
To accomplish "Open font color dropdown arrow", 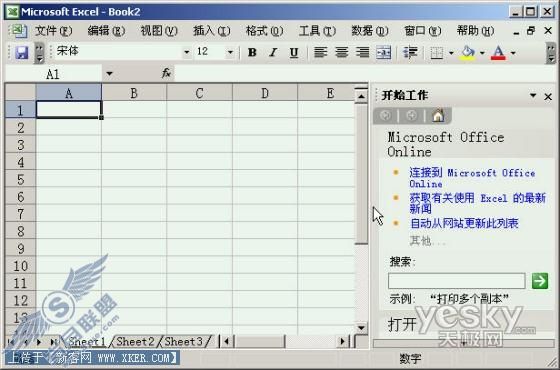I will pos(513,53).
